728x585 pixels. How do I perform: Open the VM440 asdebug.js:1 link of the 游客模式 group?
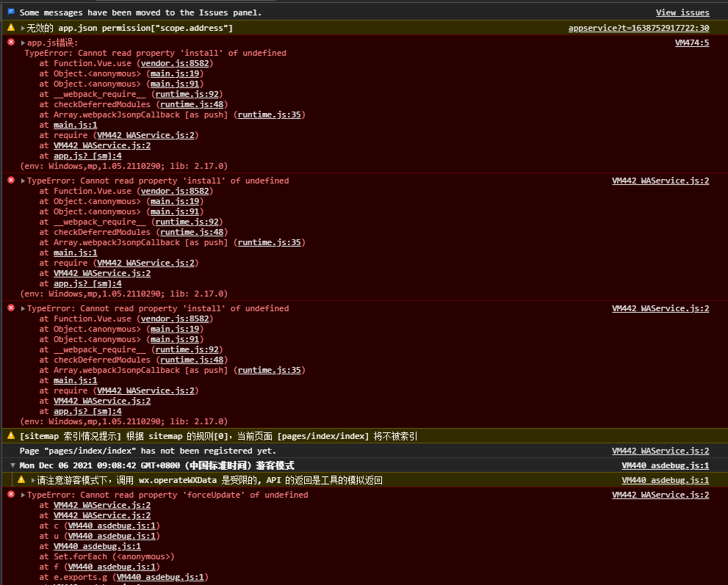pos(666,465)
